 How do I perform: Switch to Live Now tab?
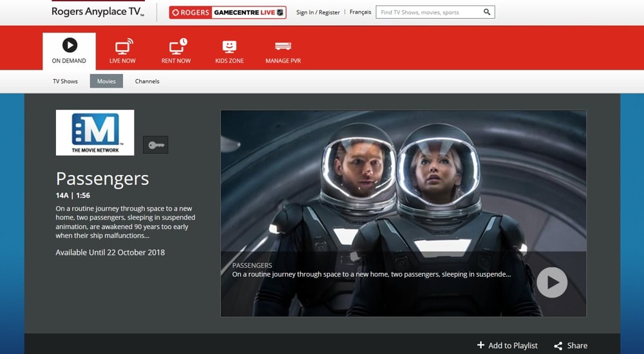coord(122,51)
